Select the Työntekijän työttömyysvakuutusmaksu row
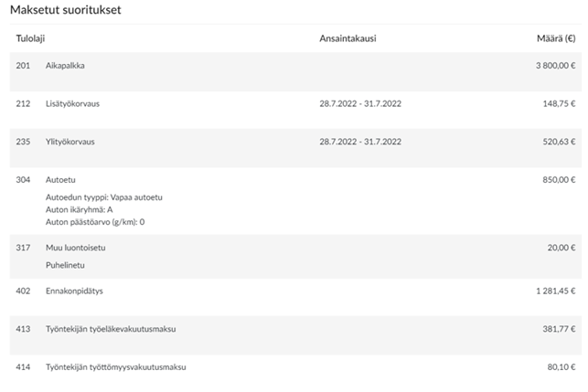 115,366
